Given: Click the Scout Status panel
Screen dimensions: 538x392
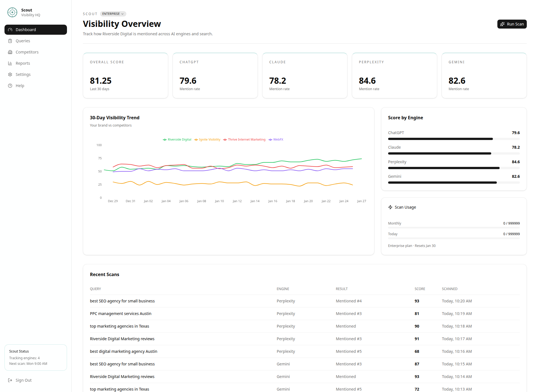Looking at the screenshot, I should 36,357.
